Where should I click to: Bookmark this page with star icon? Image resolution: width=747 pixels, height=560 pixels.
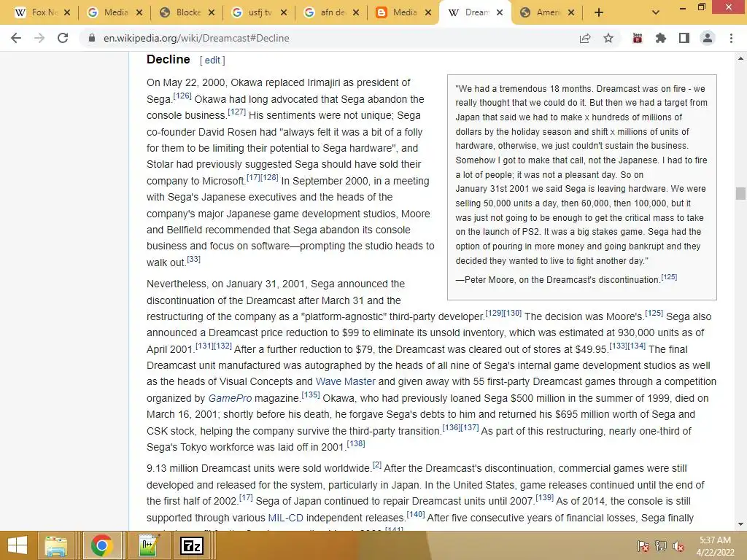(x=608, y=38)
